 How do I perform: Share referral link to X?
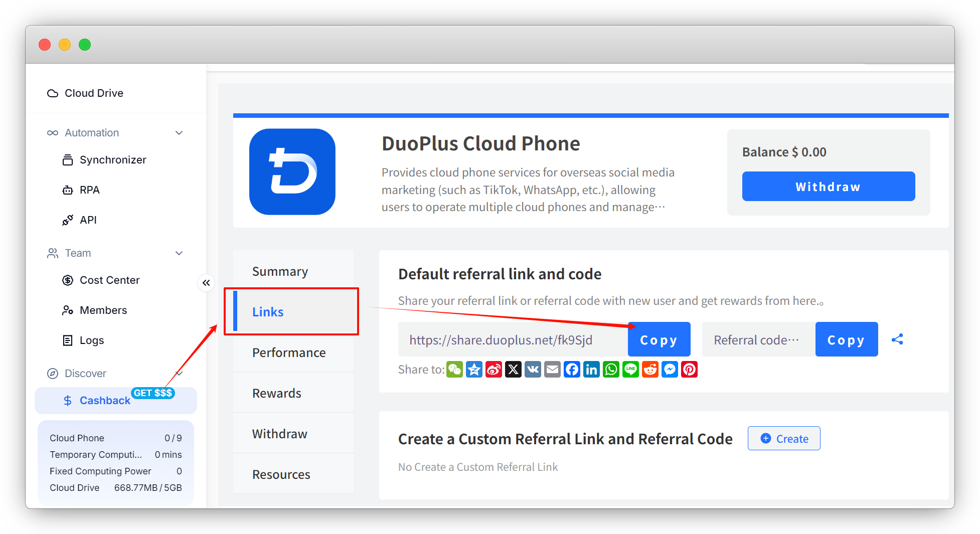(x=513, y=370)
